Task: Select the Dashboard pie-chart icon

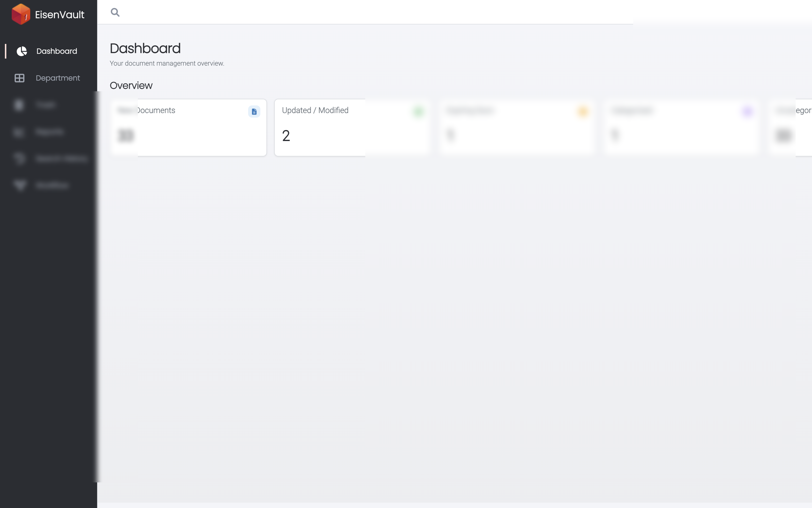Action: tap(22, 51)
